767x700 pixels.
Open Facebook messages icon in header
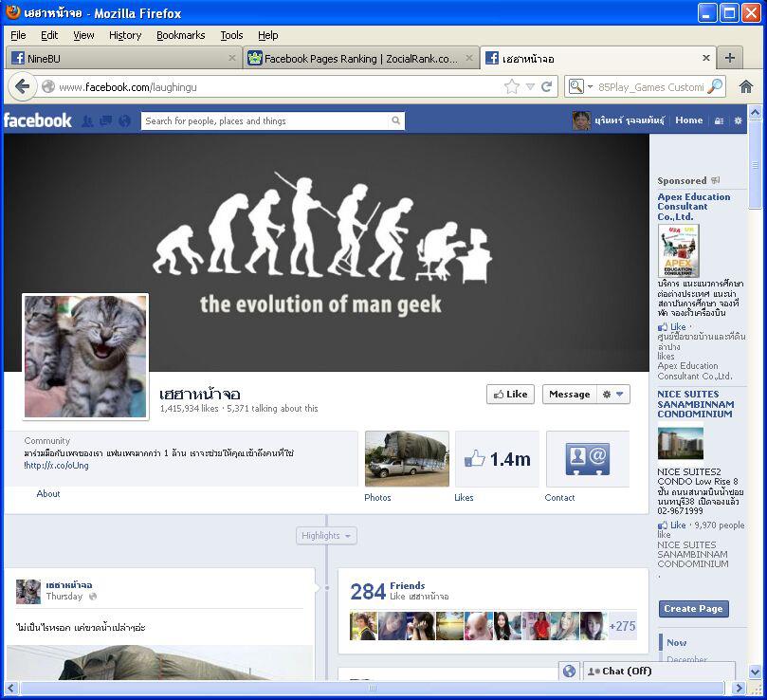105,121
